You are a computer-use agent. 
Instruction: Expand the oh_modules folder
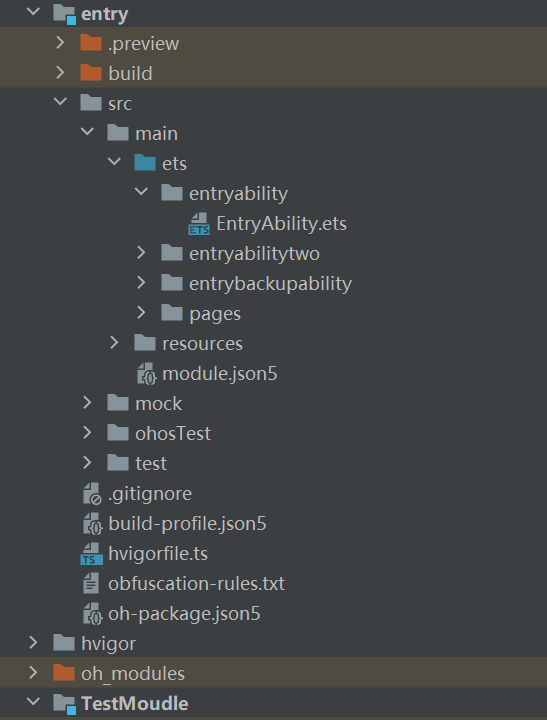pos(33,673)
